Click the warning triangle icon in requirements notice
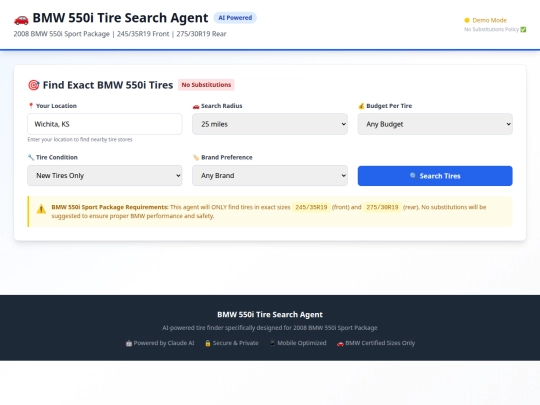The width and height of the screenshot is (540, 405). pos(41,209)
